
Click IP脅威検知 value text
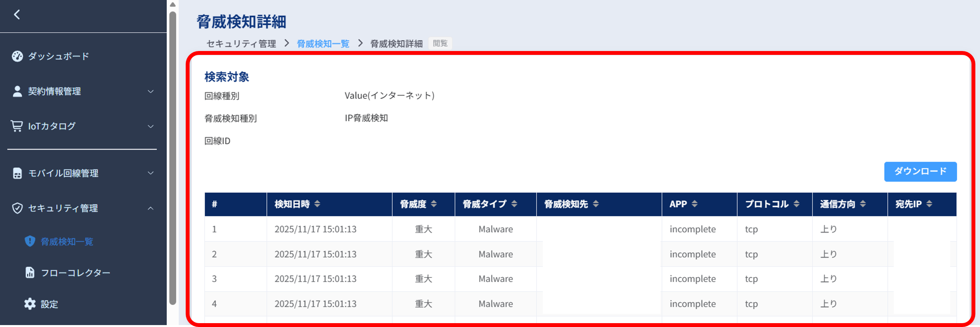(x=366, y=118)
